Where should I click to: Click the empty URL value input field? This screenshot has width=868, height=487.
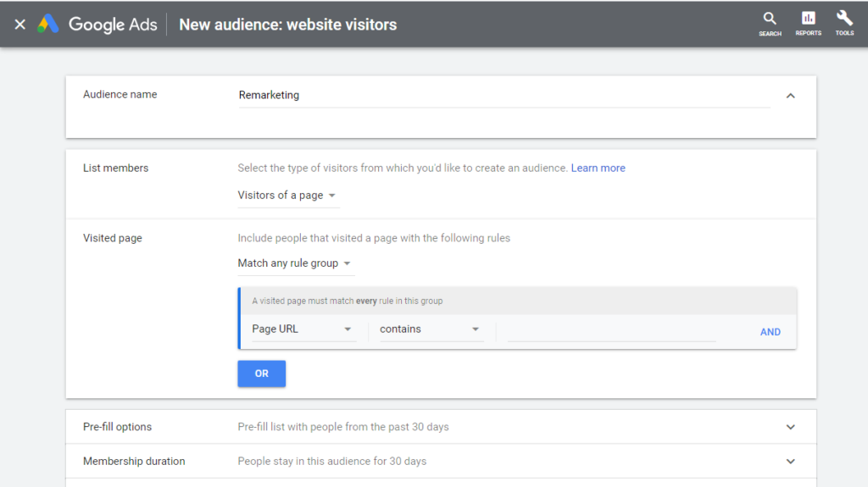tap(610, 330)
